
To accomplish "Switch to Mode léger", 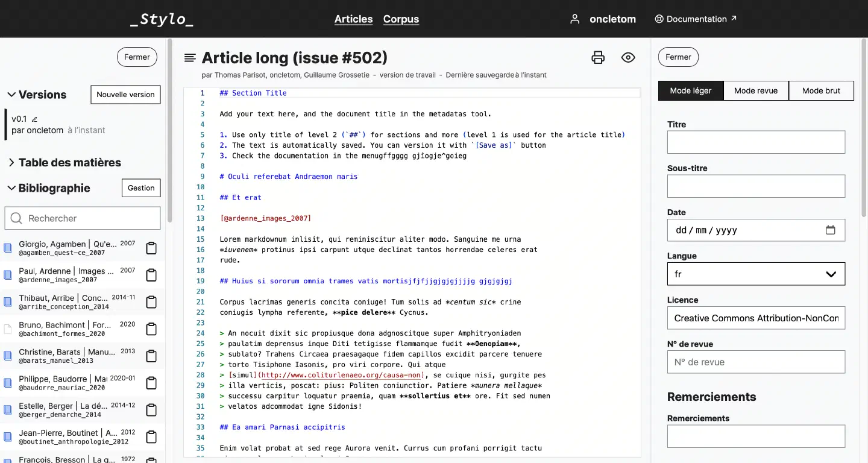I will click(691, 90).
